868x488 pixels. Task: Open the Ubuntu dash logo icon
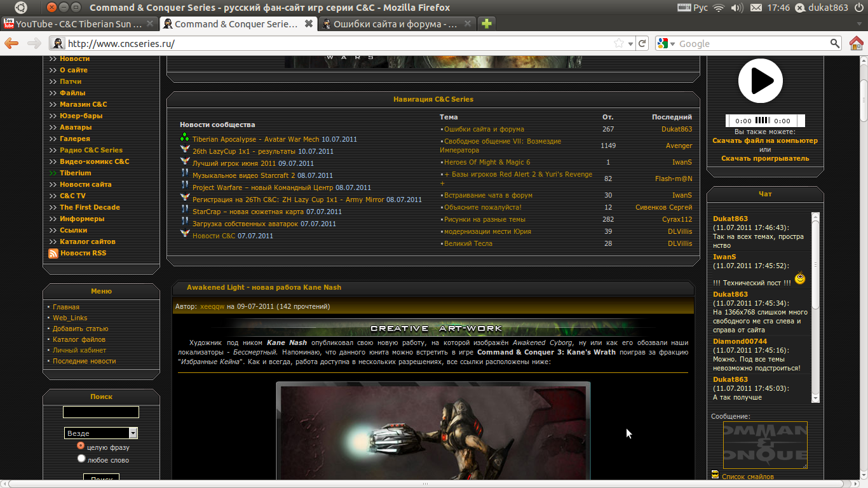pyautogui.click(x=21, y=8)
